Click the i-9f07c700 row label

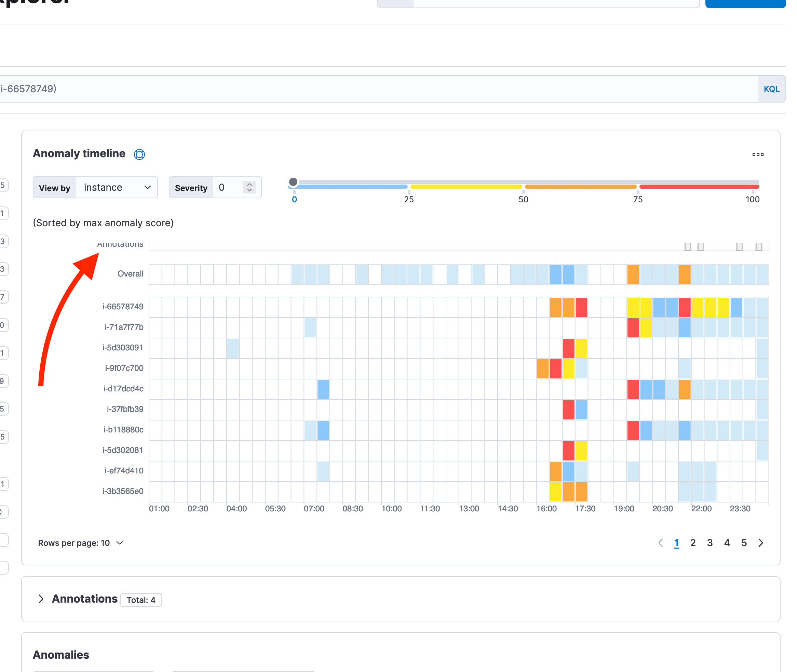click(124, 368)
